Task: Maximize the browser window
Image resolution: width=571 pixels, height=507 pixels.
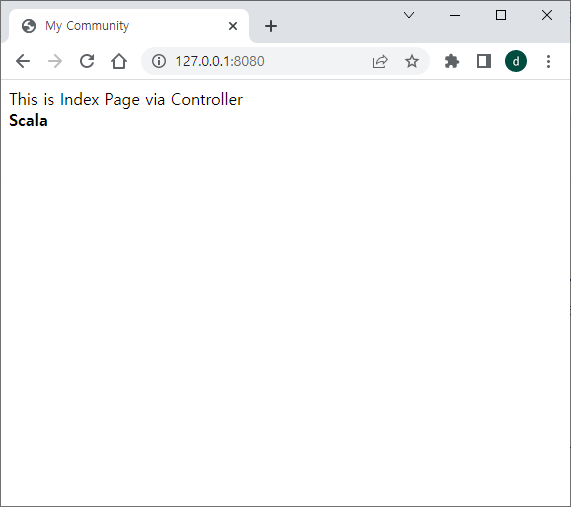Action: [x=501, y=15]
